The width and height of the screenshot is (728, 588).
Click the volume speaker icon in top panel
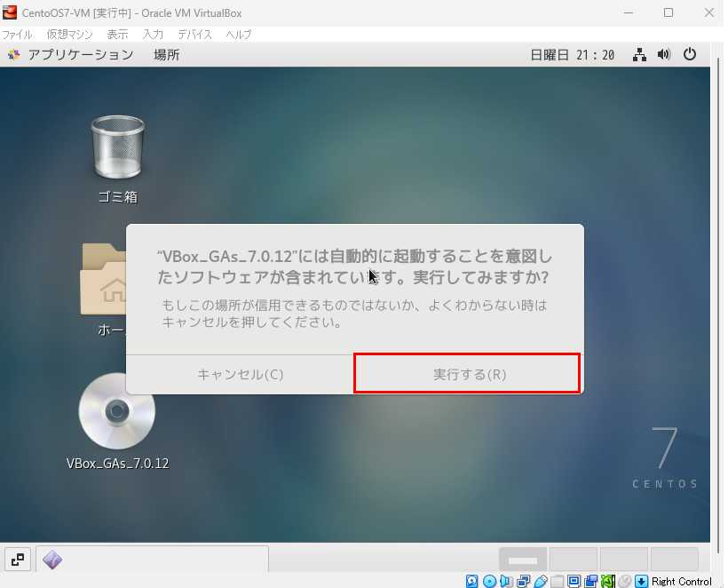tap(663, 54)
